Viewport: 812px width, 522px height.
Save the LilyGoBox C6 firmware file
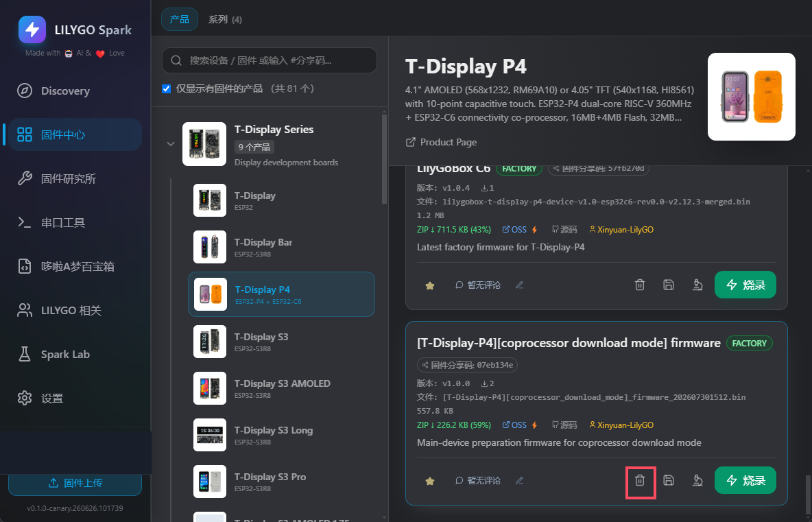(669, 285)
